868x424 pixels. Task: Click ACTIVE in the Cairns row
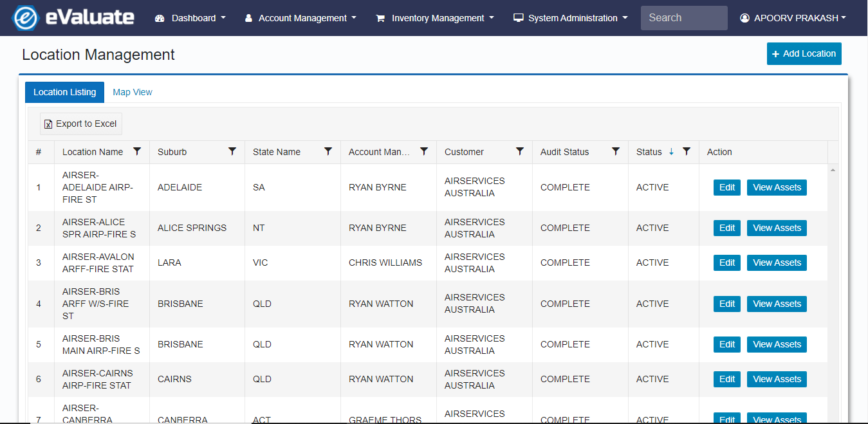coord(652,379)
